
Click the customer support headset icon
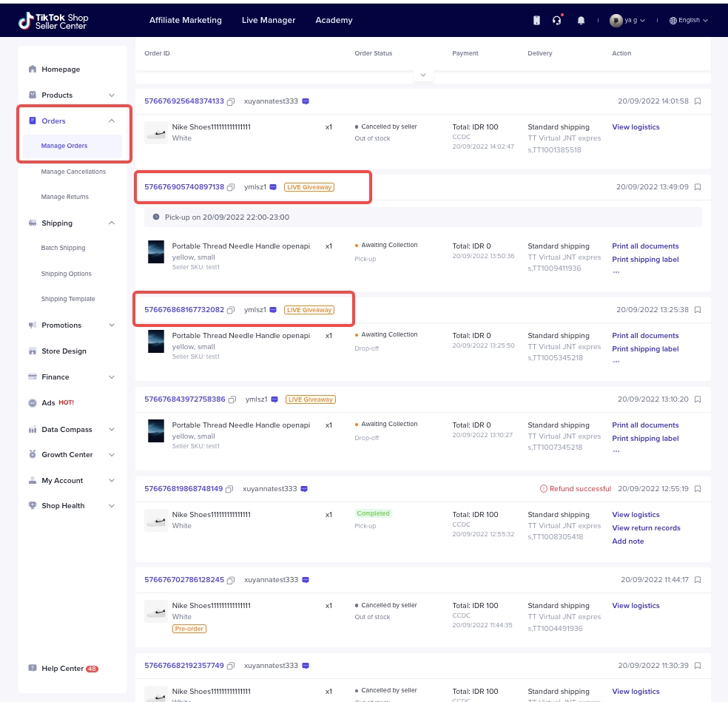click(557, 21)
